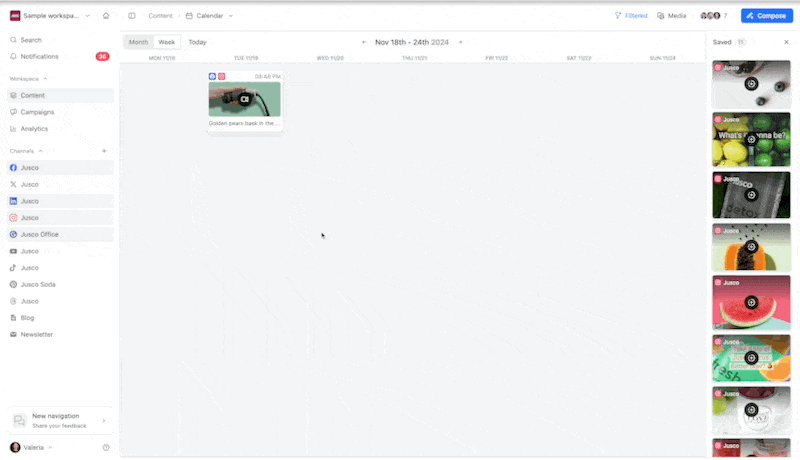The width and height of the screenshot is (800, 460).
Task: Open the Sample workspace dropdown
Action: tap(50, 16)
